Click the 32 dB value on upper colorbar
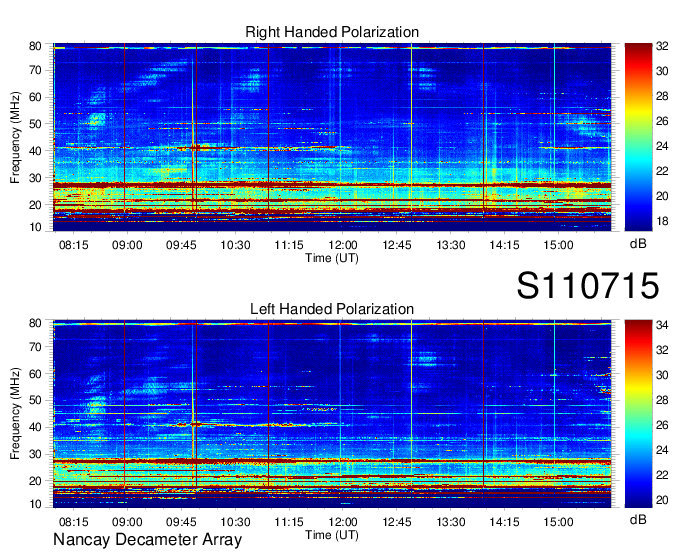 tap(662, 46)
